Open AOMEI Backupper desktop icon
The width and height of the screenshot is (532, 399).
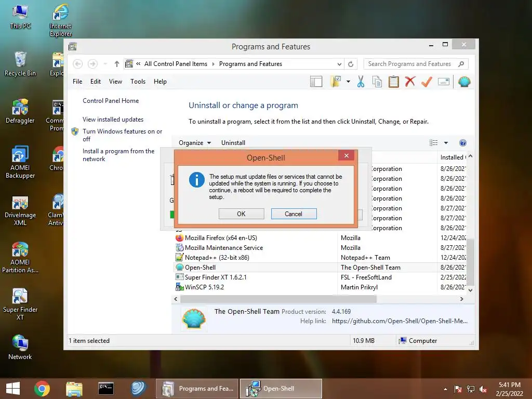tap(20, 162)
